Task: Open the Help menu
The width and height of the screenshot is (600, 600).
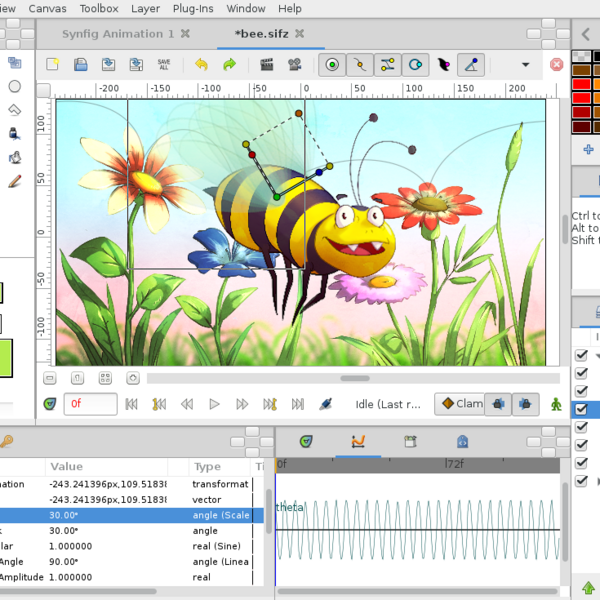Action: tap(290, 8)
